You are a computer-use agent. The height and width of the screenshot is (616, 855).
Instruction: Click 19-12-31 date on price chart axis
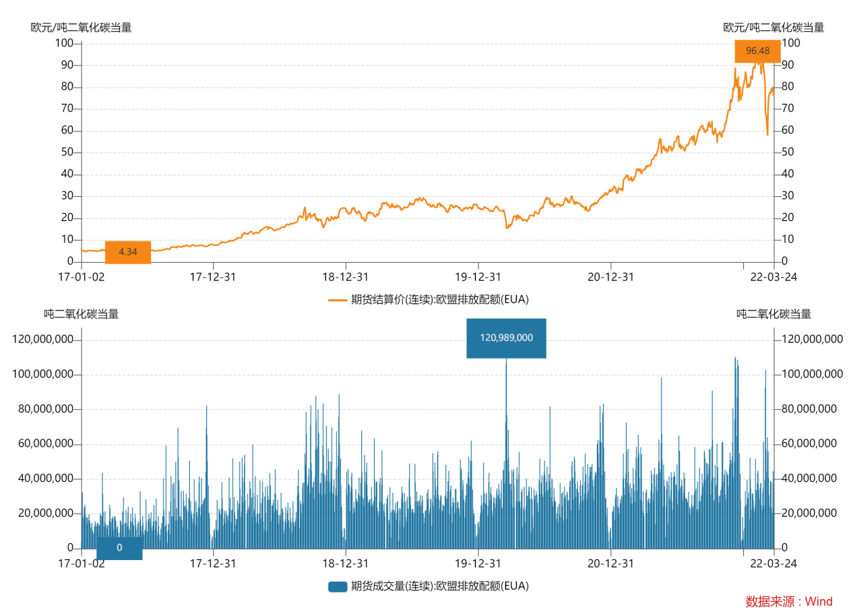click(x=478, y=277)
